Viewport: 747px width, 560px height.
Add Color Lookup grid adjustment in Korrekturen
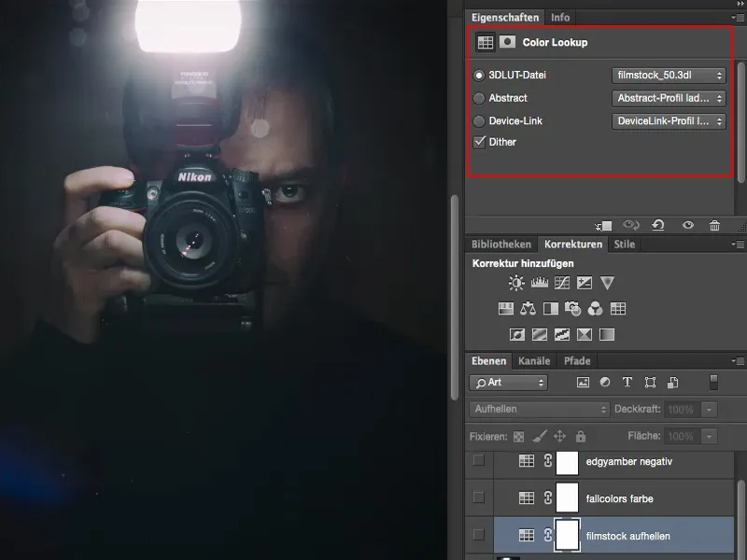pos(618,309)
